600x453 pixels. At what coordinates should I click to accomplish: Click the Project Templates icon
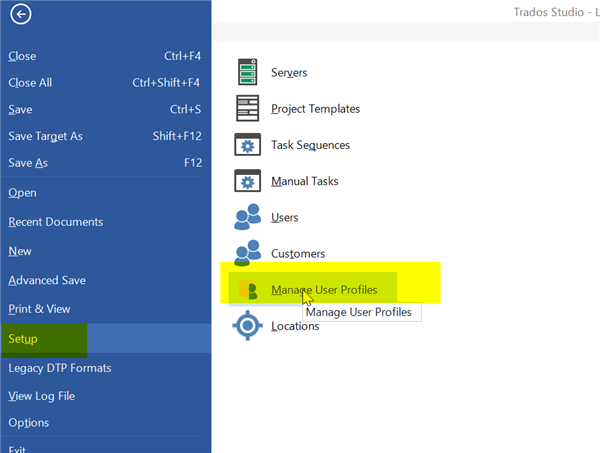248,108
